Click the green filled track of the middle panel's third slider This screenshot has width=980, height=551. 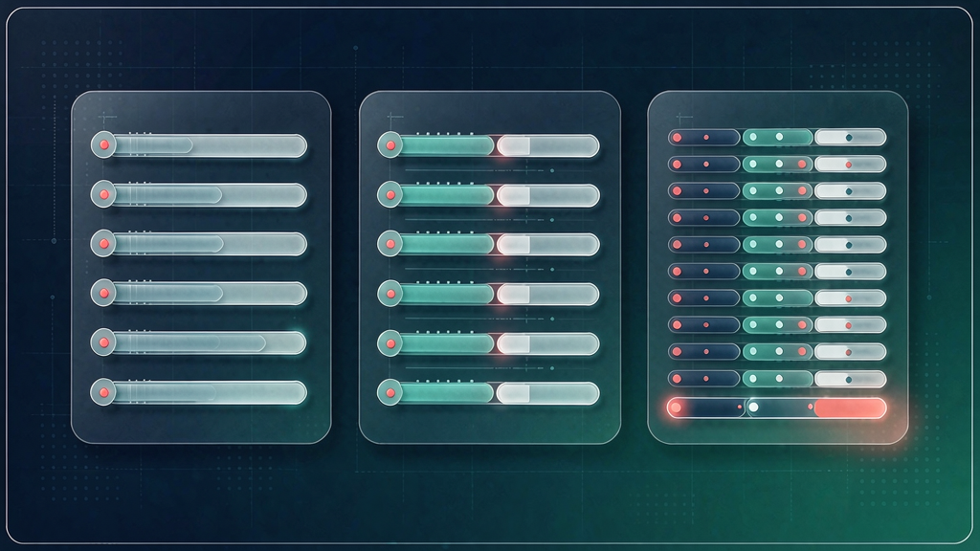tap(446, 244)
